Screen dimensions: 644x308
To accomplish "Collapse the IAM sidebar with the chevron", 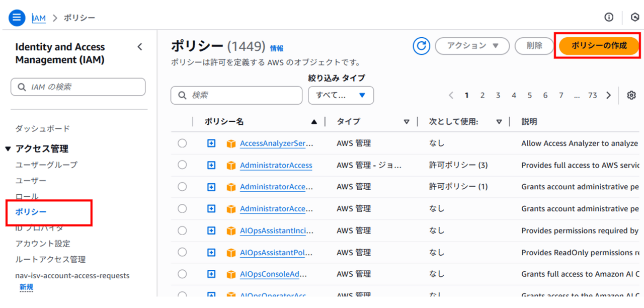I will 140,47.
